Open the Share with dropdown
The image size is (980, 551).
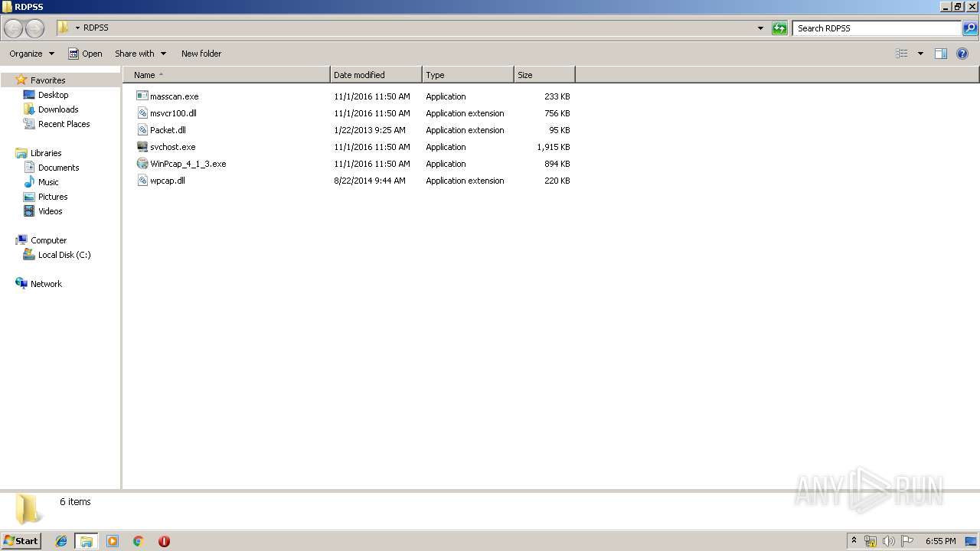coord(141,54)
